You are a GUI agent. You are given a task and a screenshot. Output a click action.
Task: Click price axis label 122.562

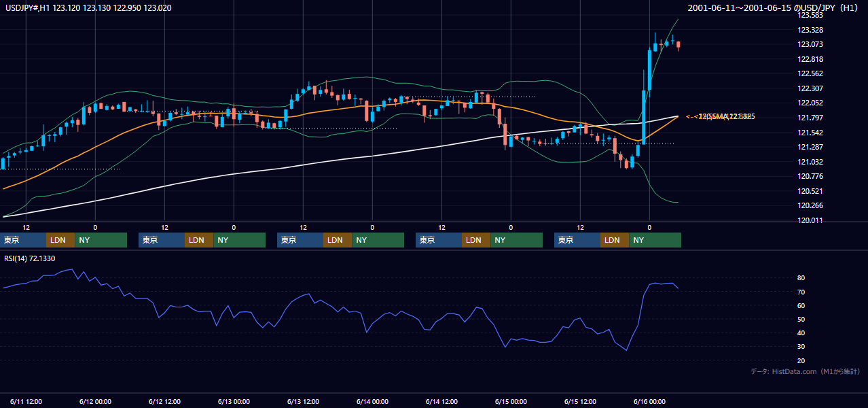tap(810, 73)
